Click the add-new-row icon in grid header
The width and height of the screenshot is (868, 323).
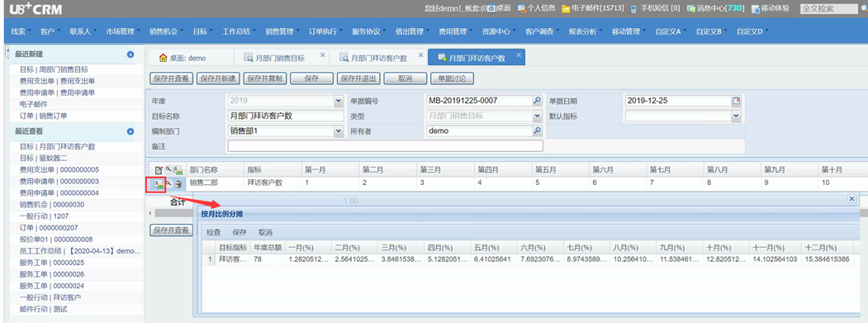pos(159,169)
